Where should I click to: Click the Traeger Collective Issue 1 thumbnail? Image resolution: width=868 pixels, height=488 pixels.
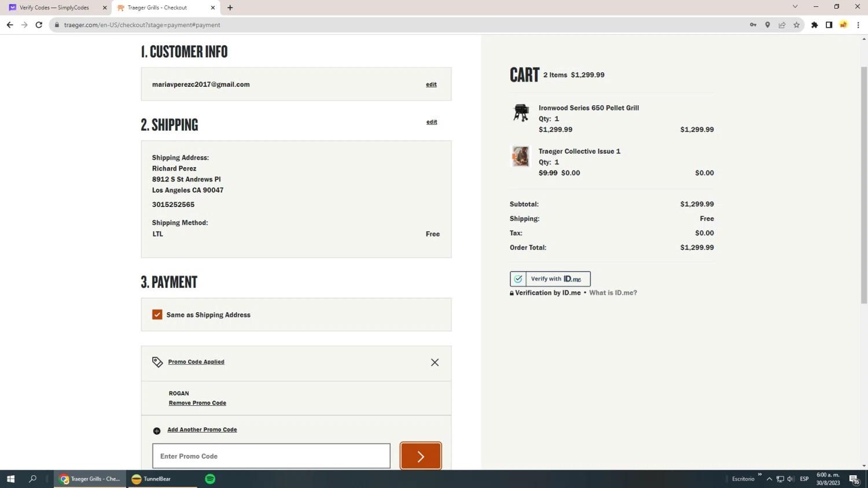pyautogui.click(x=521, y=156)
